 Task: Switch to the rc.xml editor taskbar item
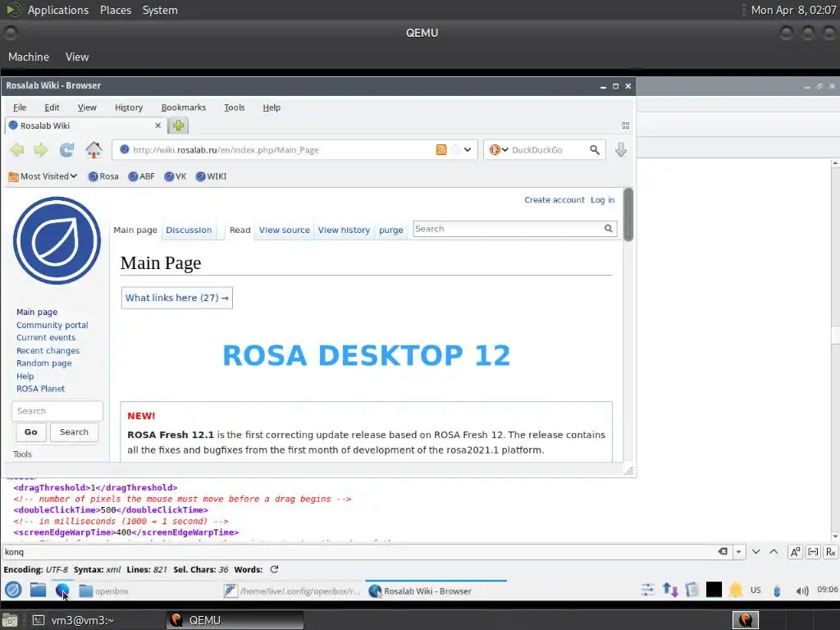pos(293,591)
